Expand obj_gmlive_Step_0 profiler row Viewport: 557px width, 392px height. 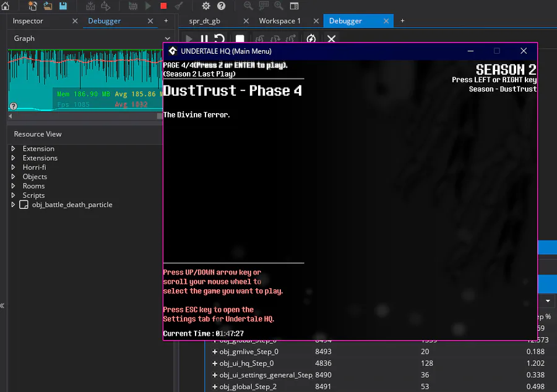pyautogui.click(x=215, y=352)
